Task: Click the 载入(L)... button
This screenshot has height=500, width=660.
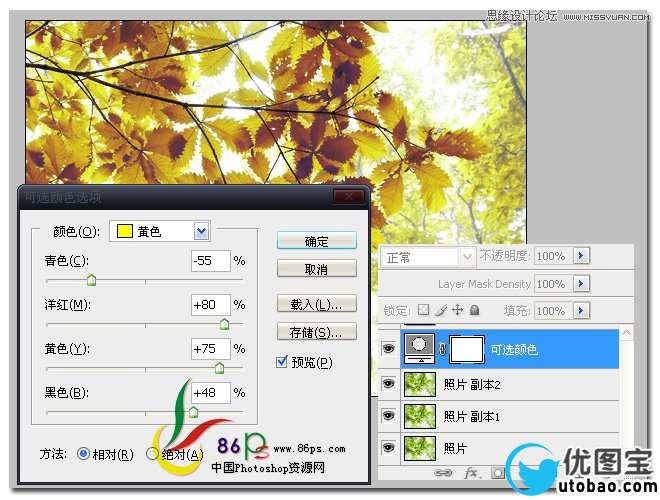Action: point(317,304)
